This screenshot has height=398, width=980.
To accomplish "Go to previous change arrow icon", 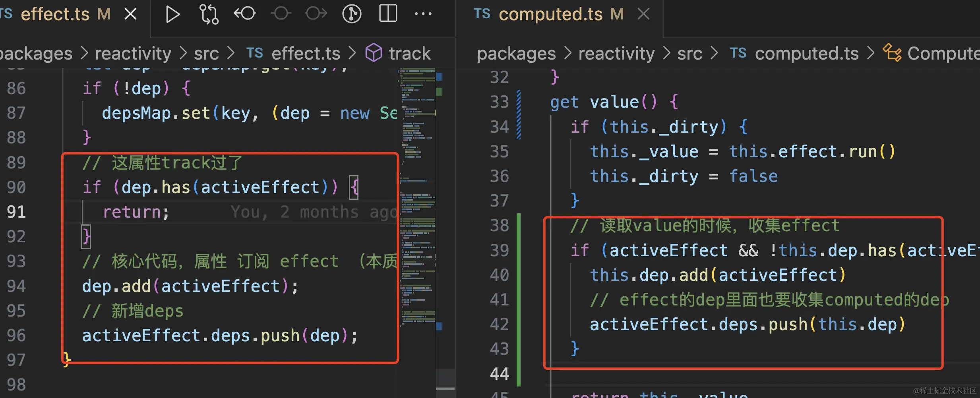I will point(244,14).
